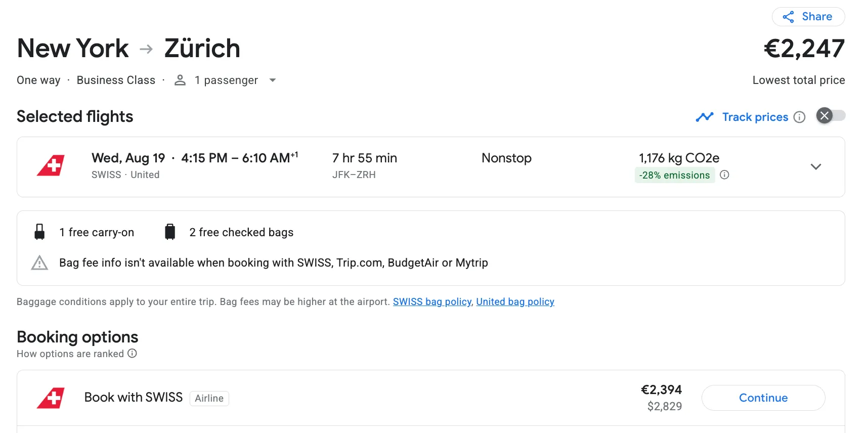Viewport: 868px width, 433px height.
Task: Open the SWISS bag policy link
Action: pos(432,301)
